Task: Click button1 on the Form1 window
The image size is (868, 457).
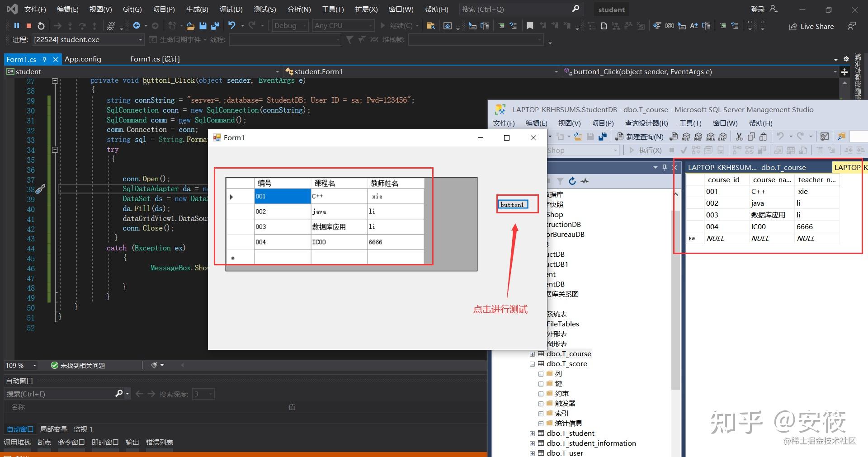Action: (512, 204)
